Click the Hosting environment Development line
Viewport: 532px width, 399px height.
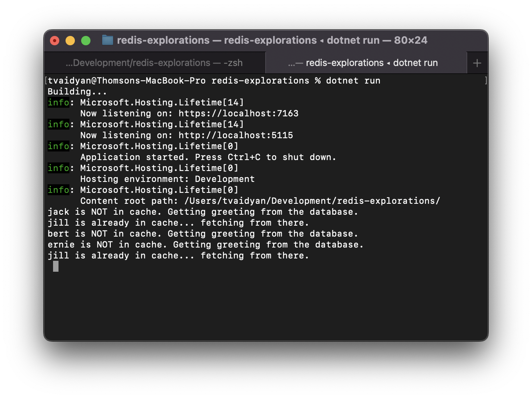point(168,179)
